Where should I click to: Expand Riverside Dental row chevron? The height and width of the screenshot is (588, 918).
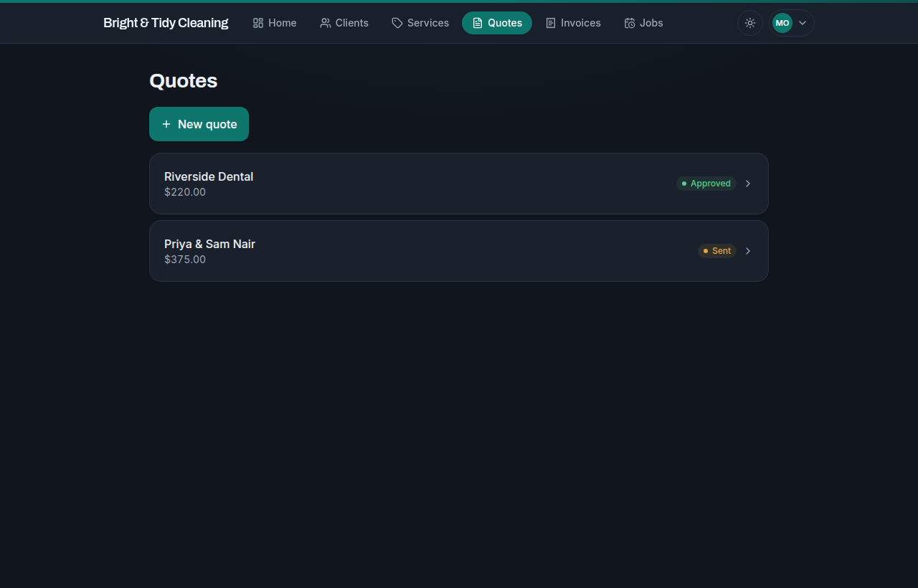coord(748,184)
